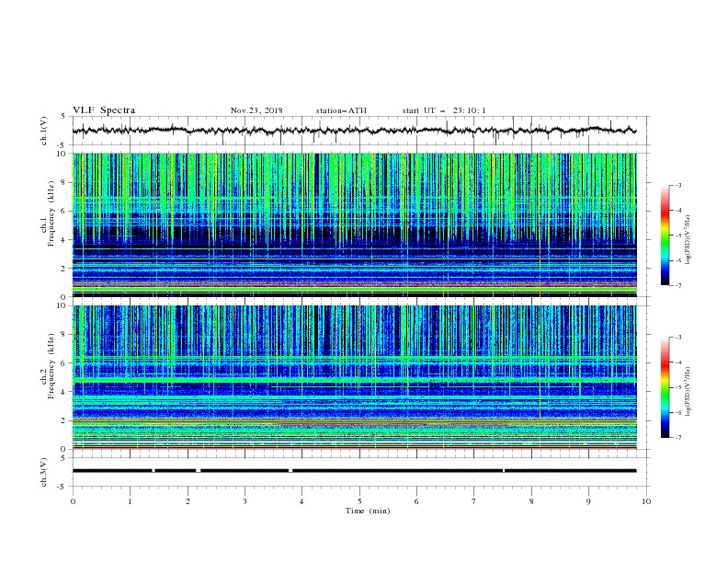This screenshot has height=563, width=728.
Task: Click the time axis tick label '10'
Action: point(646,501)
